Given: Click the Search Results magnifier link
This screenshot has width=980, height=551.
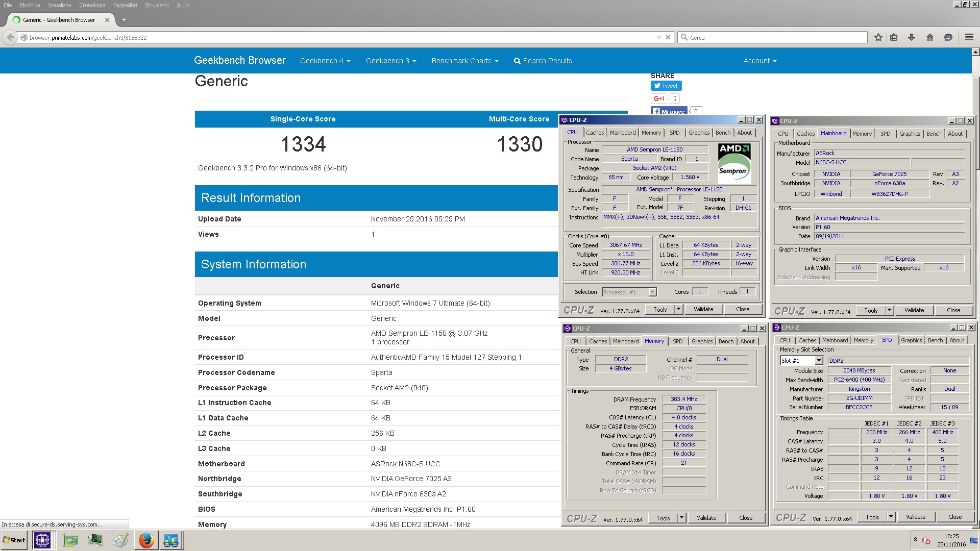Looking at the screenshot, I should point(543,61).
